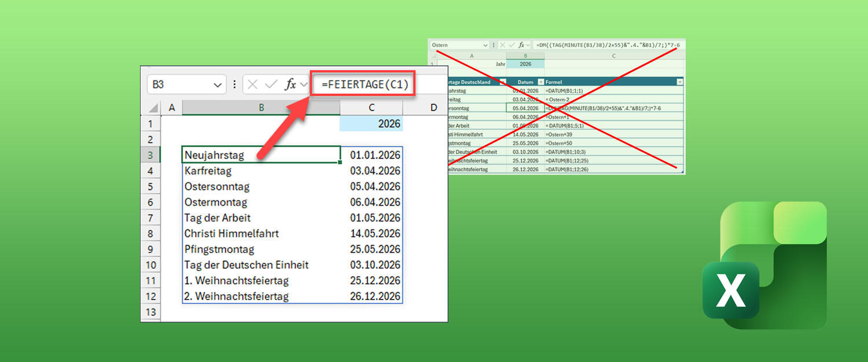Select column header C in the large sheet
This screenshot has height=362, width=868.
pyautogui.click(x=372, y=107)
